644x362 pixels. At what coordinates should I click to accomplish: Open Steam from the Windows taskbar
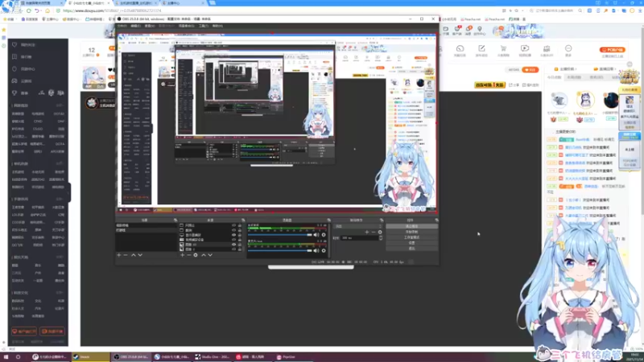(x=89, y=356)
